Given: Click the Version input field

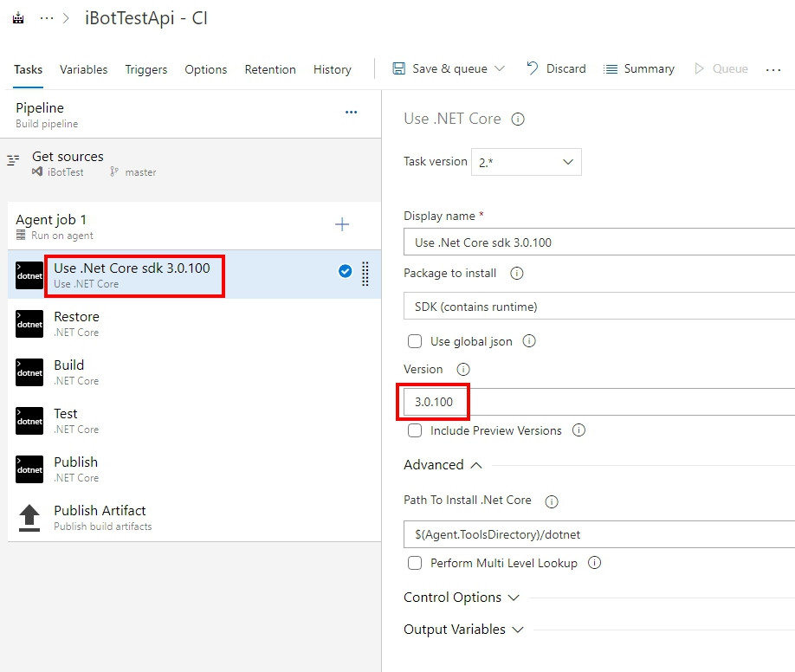Looking at the screenshot, I should point(598,402).
